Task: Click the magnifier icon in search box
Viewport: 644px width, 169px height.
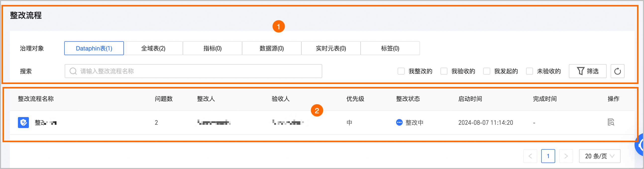Action: 73,71
